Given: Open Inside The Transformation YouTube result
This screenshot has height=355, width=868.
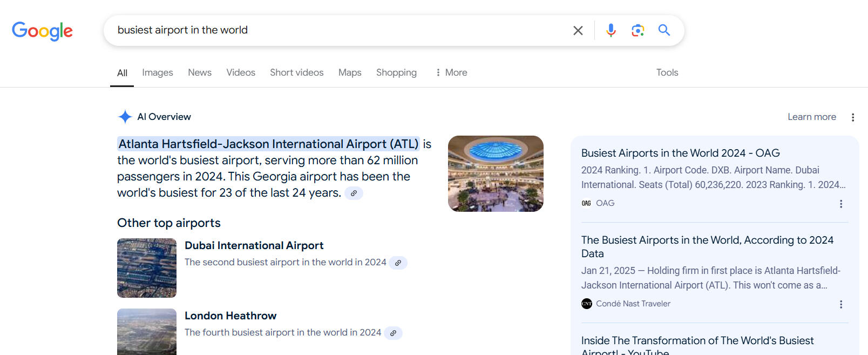Looking at the screenshot, I should [x=697, y=346].
